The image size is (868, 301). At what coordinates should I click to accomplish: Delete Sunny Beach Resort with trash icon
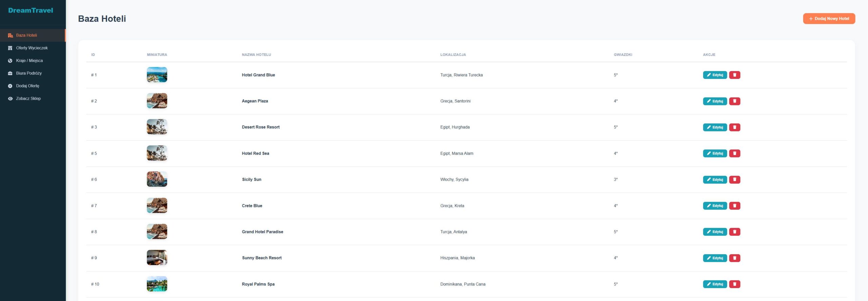(734, 258)
